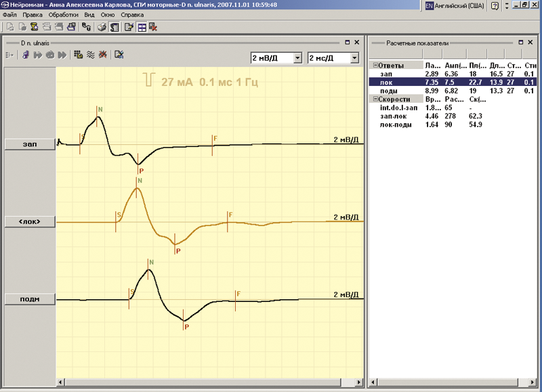The width and height of the screenshot is (542, 392).
Task: Click the R U language switch icon
Action: click(87, 27)
